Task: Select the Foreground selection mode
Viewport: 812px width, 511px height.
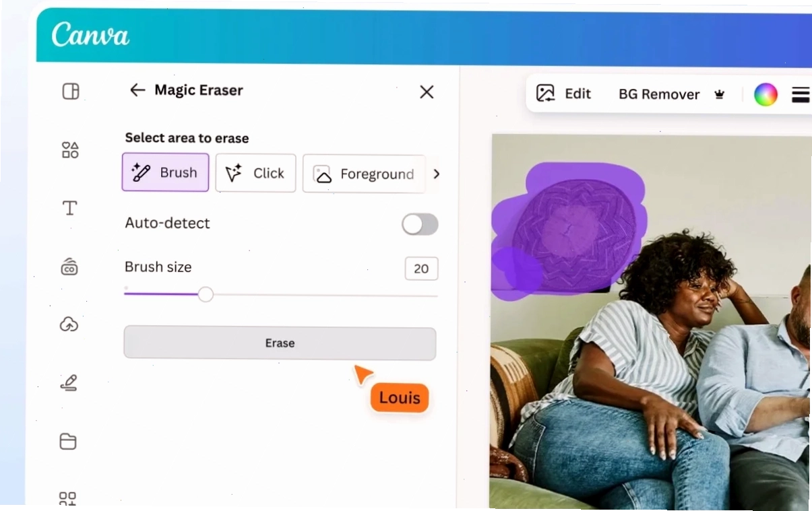Action: click(364, 174)
